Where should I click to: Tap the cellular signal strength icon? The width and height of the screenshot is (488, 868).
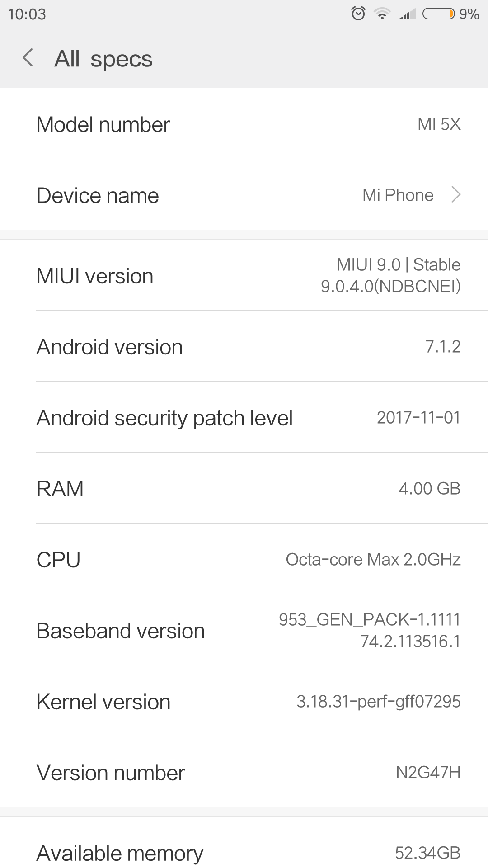tap(407, 15)
